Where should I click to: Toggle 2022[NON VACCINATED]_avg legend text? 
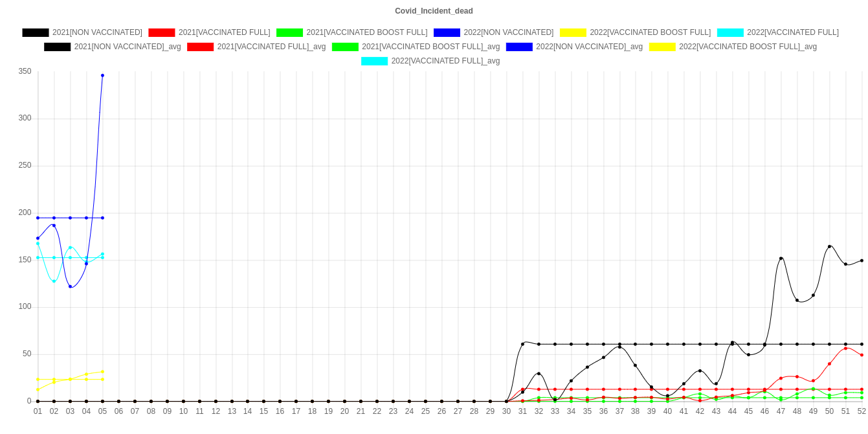(589, 47)
